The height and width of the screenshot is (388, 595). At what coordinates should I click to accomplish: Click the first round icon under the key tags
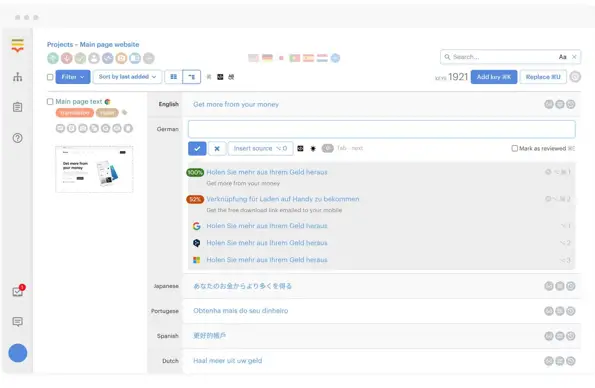(x=60, y=128)
